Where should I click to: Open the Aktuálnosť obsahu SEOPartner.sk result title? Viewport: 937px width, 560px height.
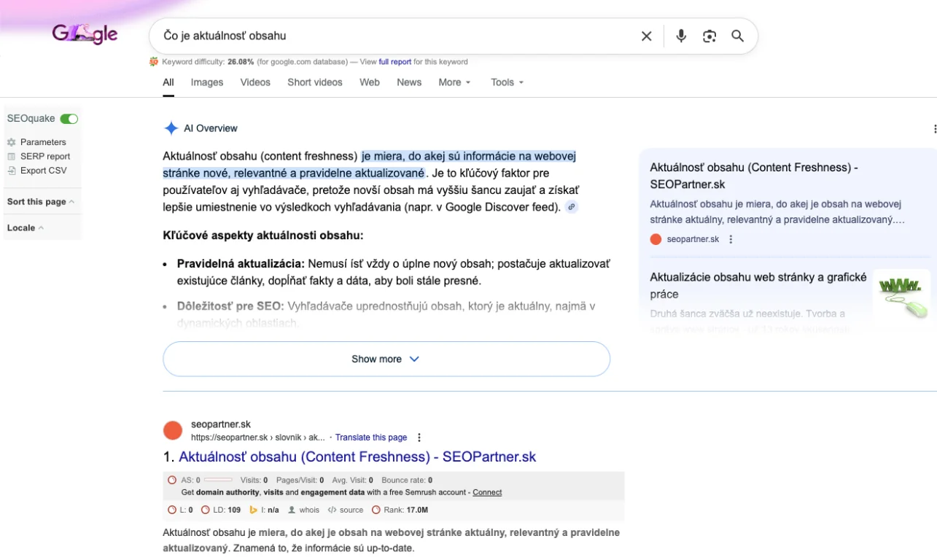[x=357, y=457]
